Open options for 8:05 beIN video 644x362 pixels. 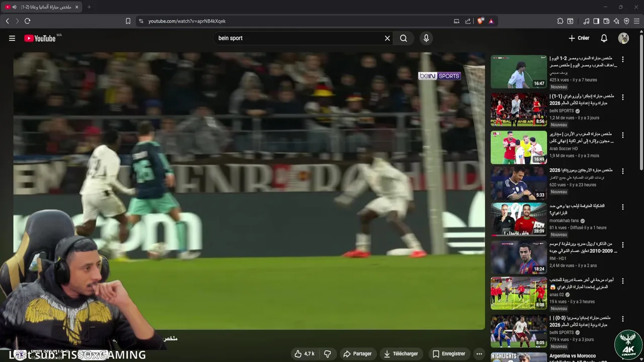623,319
